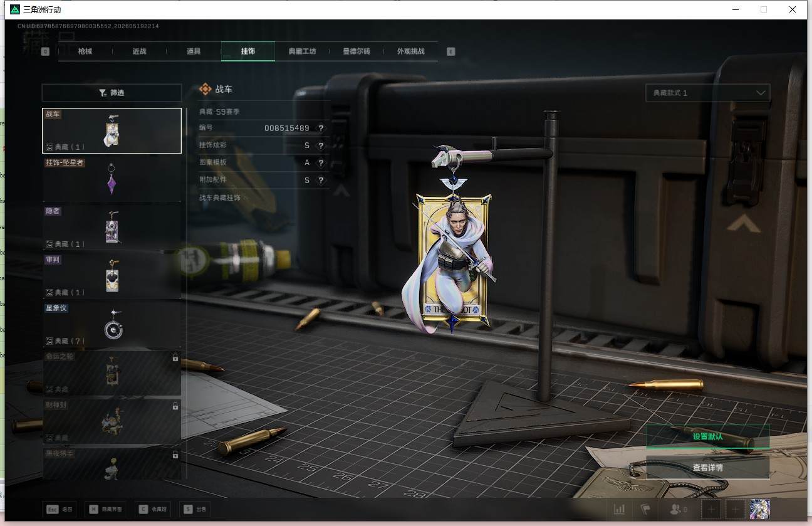
Task: Select the 战车 charm card
Action: 112,130
